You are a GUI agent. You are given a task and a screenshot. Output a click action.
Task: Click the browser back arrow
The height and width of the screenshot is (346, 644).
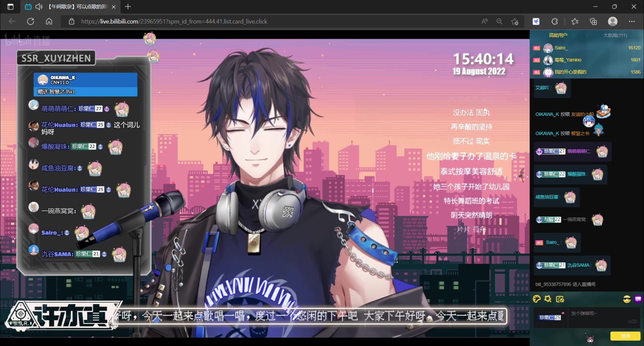pos(12,21)
